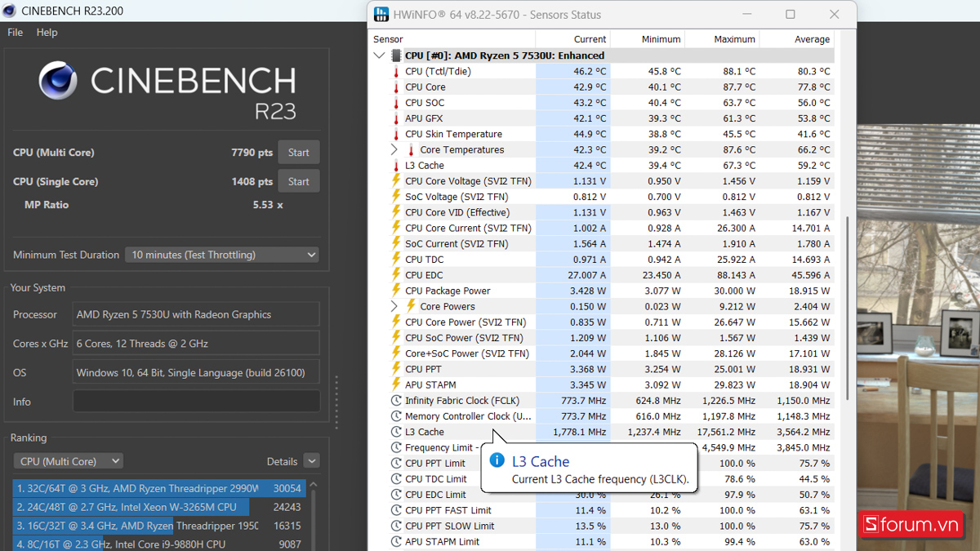Click the lightning icon beside APU STAPM wattage row
This screenshot has height=551, width=980.
click(396, 384)
